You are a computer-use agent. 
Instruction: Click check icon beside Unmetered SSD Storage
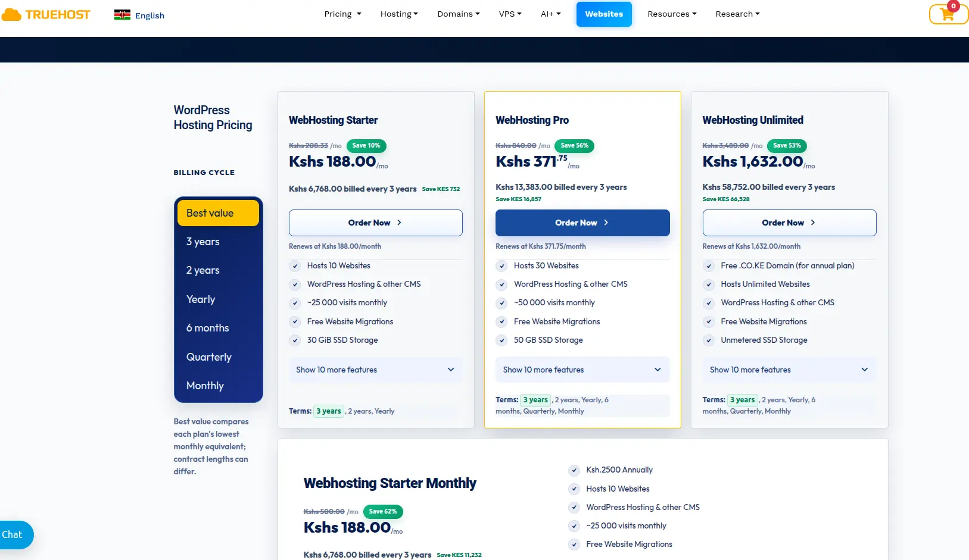(x=709, y=340)
